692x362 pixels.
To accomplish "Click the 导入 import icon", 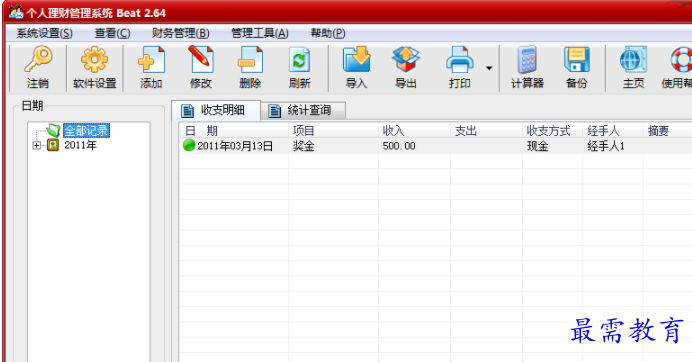I will pyautogui.click(x=357, y=59).
